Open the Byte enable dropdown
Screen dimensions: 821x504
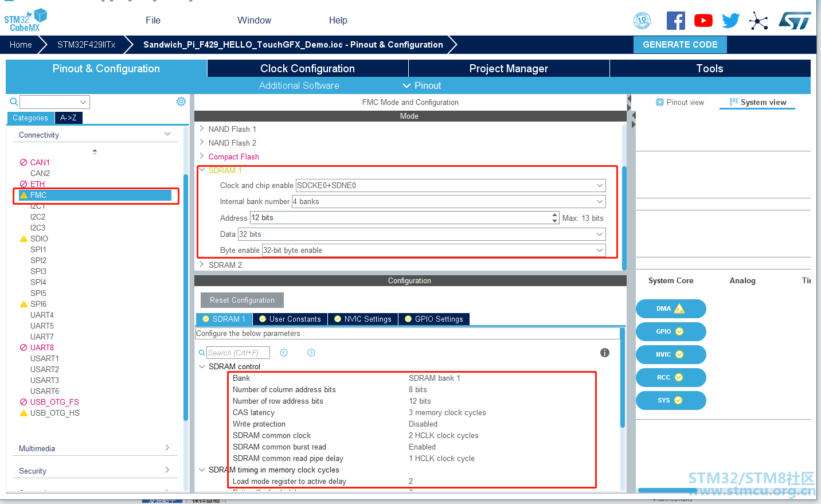pos(600,250)
